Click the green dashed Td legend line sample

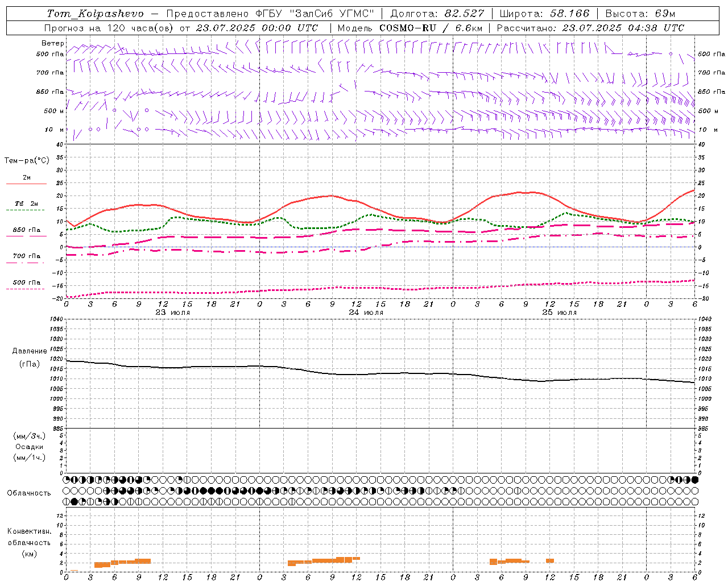point(25,210)
